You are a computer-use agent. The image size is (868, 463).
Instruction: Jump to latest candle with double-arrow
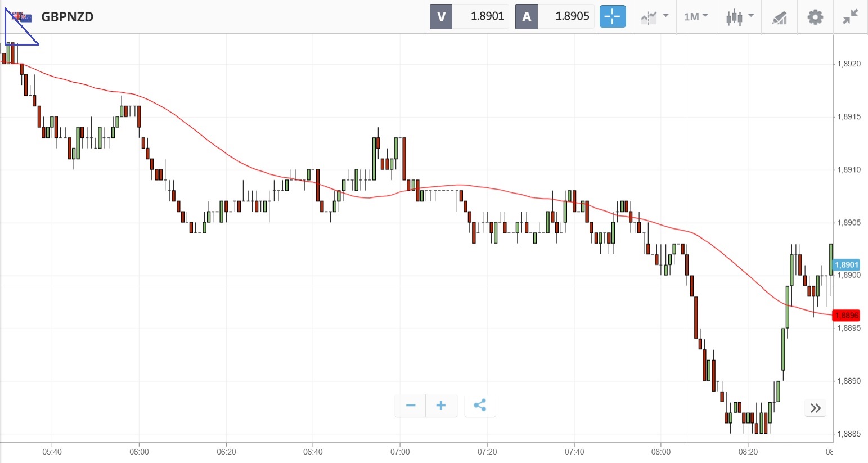pos(816,408)
